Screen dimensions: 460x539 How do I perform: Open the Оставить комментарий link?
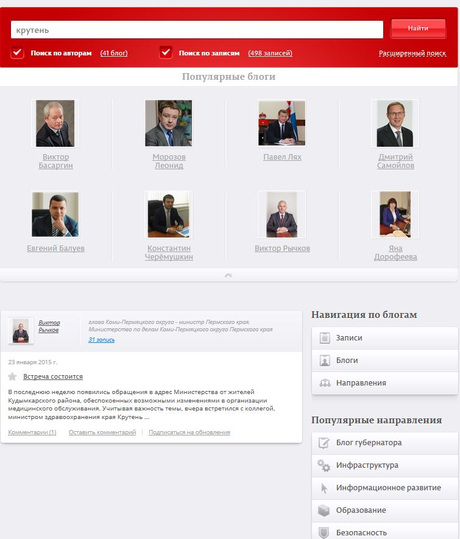click(102, 432)
